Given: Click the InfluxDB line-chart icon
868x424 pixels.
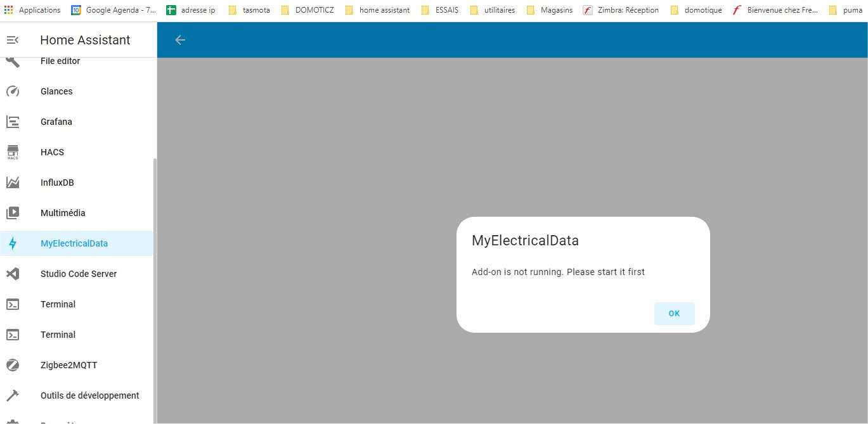Looking at the screenshot, I should pos(13,183).
